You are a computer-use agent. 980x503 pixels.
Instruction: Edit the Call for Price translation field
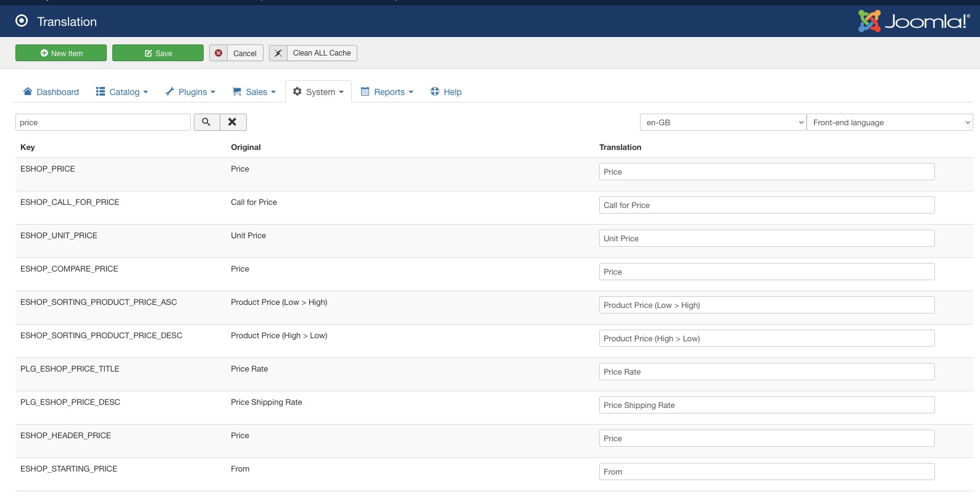click(766, 205)
